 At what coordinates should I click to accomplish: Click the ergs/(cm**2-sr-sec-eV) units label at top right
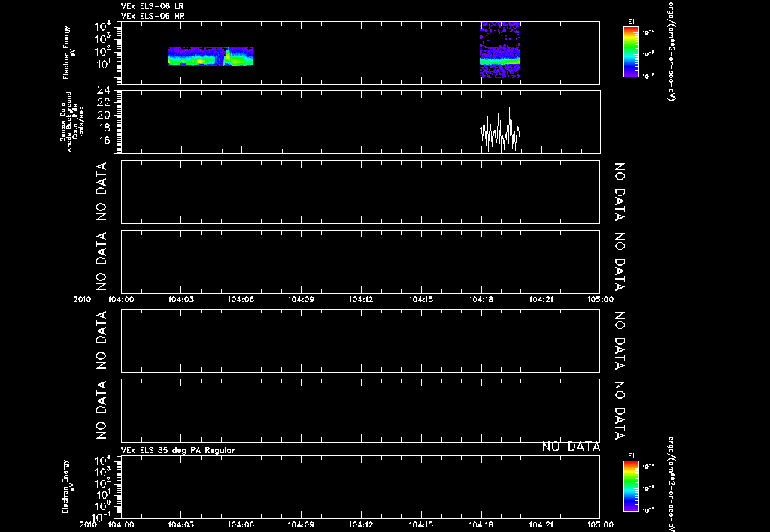[x=671, y=51]
